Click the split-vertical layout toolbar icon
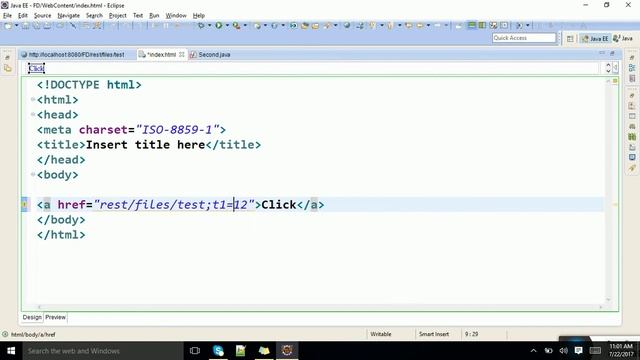This screenshot has height=360, width=640. 482,25
